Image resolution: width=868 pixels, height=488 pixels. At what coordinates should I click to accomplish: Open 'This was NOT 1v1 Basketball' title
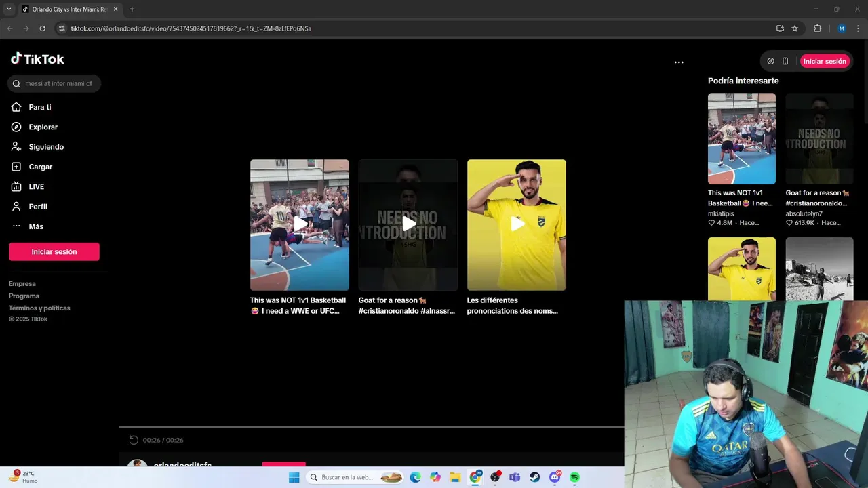(x=298, y=306)
